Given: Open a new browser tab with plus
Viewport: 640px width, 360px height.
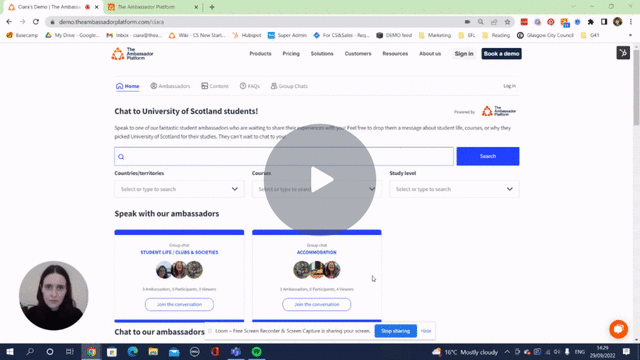Looking at the screenshot, I should (212, 7).
